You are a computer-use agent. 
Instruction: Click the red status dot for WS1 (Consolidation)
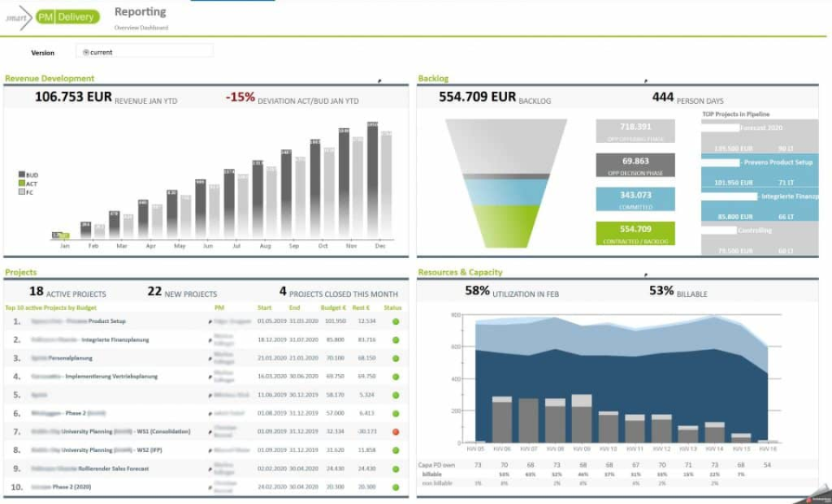tap(396, 432)
